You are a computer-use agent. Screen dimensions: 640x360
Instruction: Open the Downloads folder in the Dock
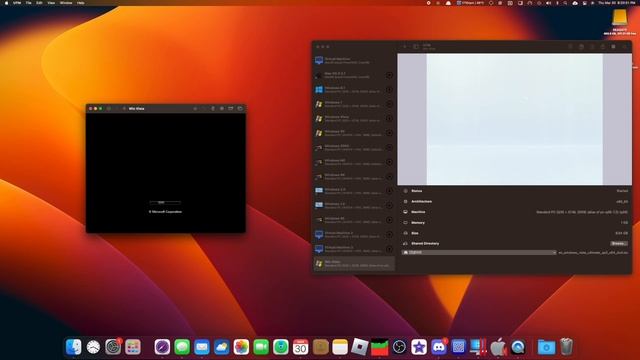[x=546, y=347]
